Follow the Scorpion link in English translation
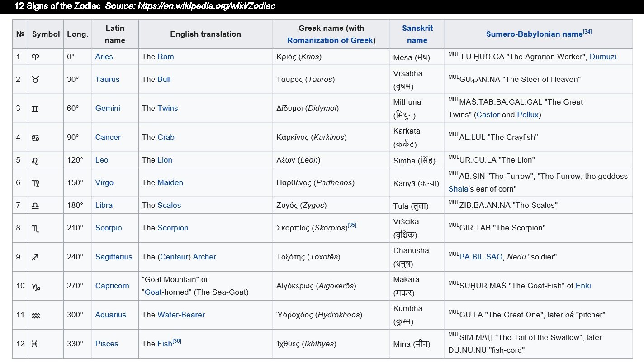 173,228
